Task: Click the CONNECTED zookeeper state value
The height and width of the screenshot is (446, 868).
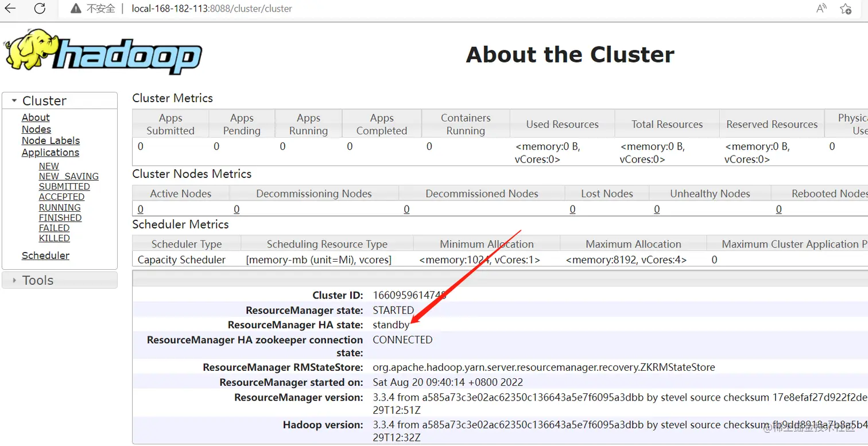Action: click(402, 340)
